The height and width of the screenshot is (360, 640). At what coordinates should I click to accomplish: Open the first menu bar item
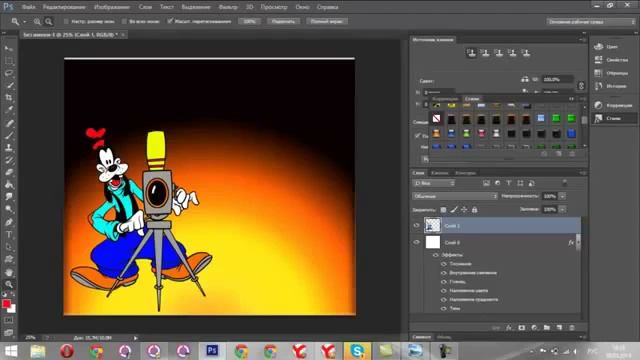coord(28,7)
